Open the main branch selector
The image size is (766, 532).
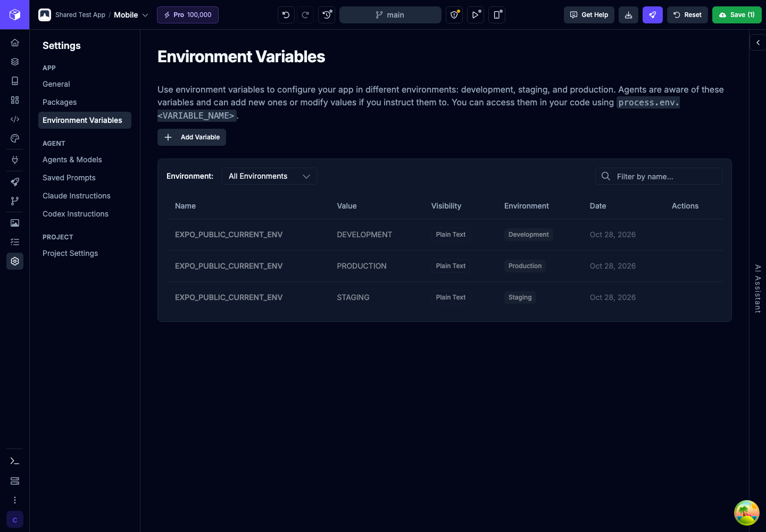(x=390, y=15)
